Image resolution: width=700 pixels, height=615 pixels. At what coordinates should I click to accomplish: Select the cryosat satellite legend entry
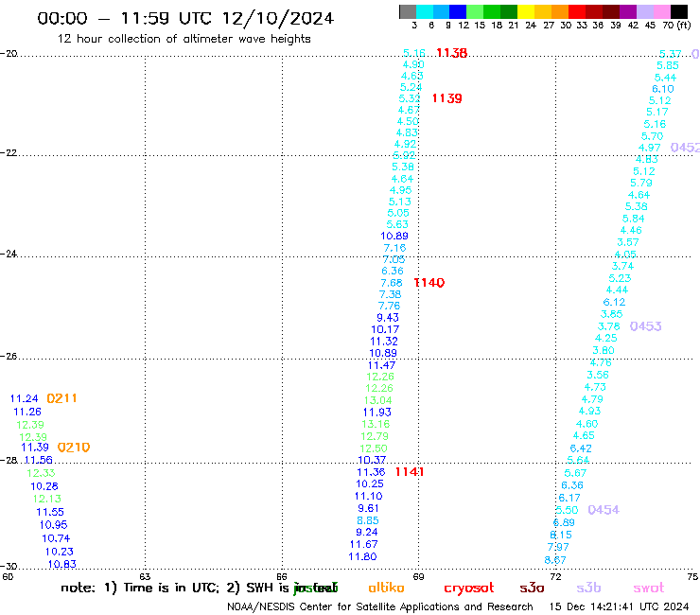(x=469, y=589)
